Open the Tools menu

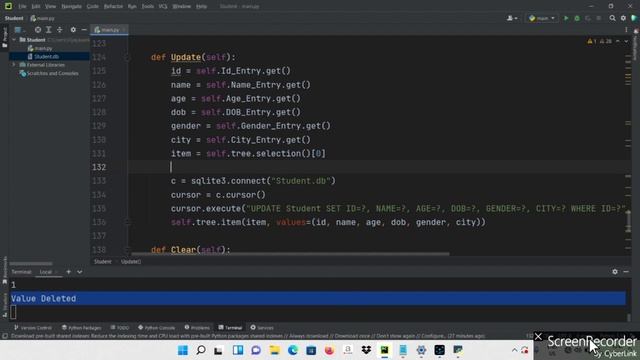pos(148,7)
